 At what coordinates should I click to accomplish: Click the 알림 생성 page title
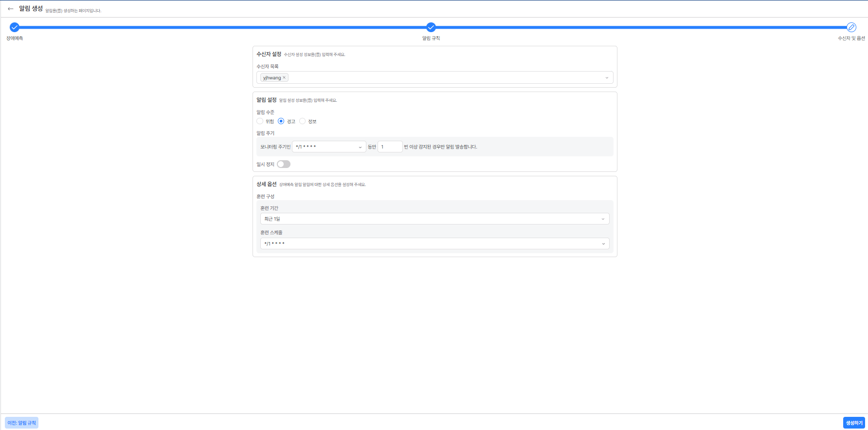(31, 9)
